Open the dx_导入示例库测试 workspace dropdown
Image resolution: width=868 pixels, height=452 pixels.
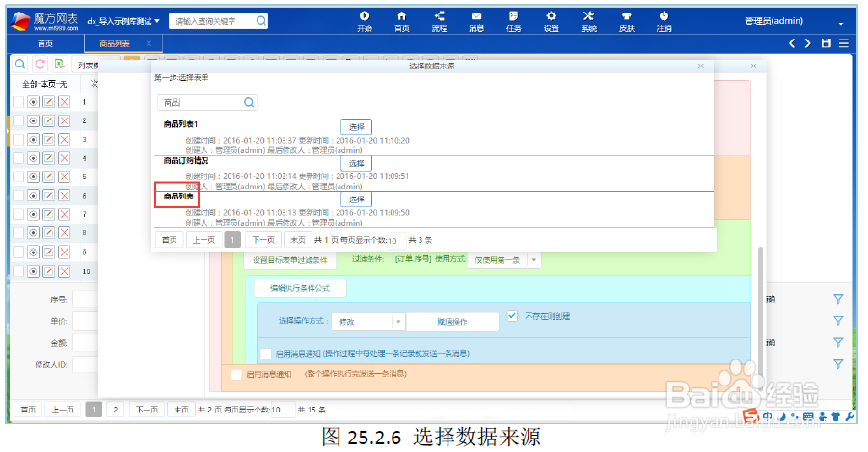[x=123, y=21]
